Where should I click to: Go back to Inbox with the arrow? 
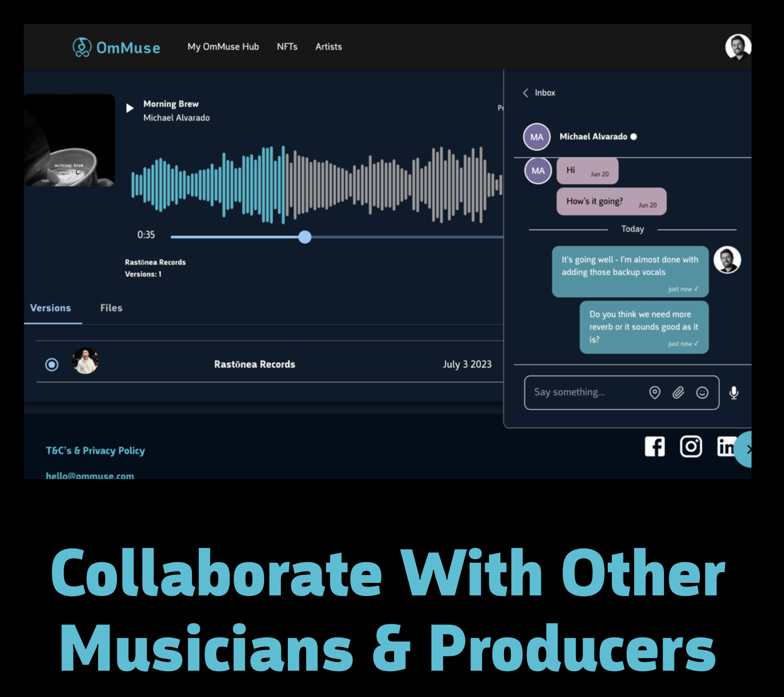pos(526,93)
